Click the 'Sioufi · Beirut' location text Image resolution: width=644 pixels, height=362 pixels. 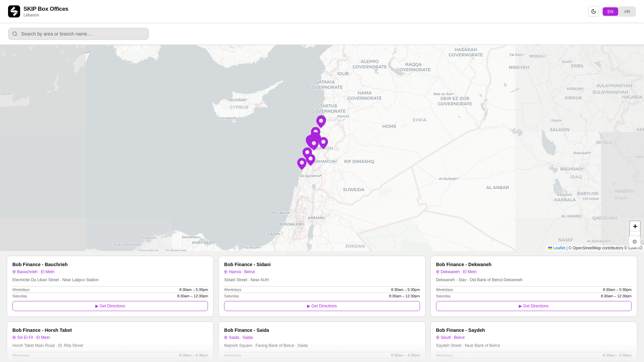tap(452, 338)
